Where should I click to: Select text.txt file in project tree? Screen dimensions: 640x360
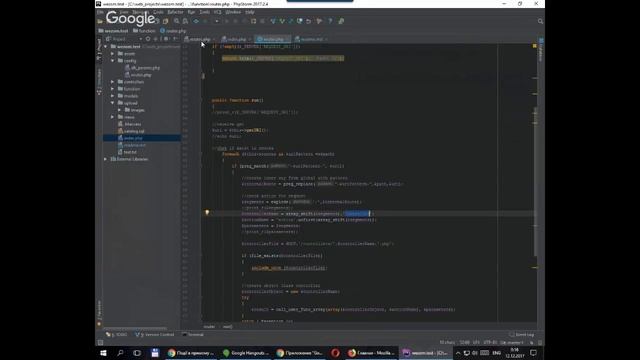(x=127, y=152)
